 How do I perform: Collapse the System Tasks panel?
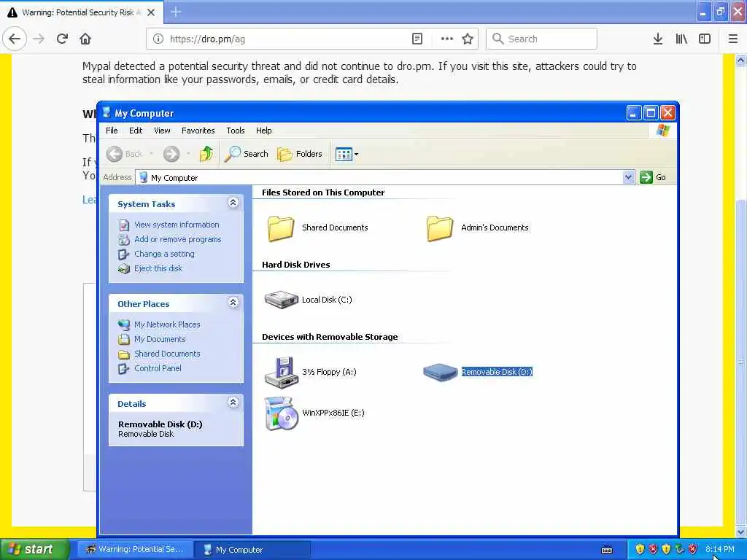233,203
